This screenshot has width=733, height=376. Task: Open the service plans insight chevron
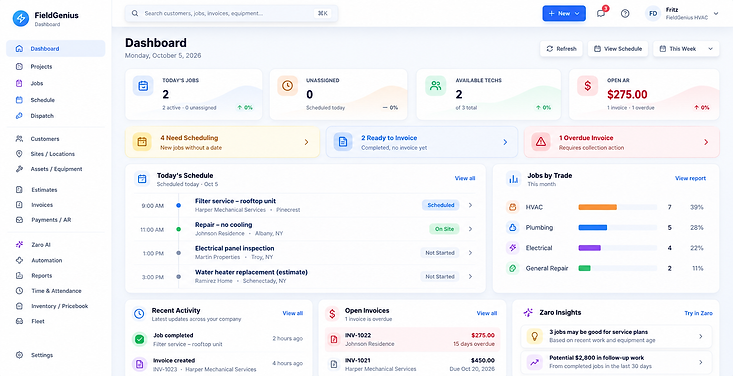[700, 336]
